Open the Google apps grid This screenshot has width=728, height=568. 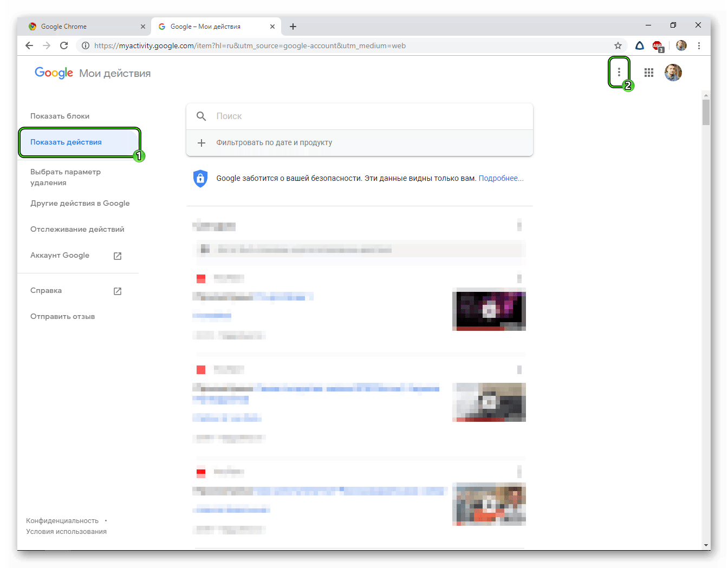click(649, 73)
